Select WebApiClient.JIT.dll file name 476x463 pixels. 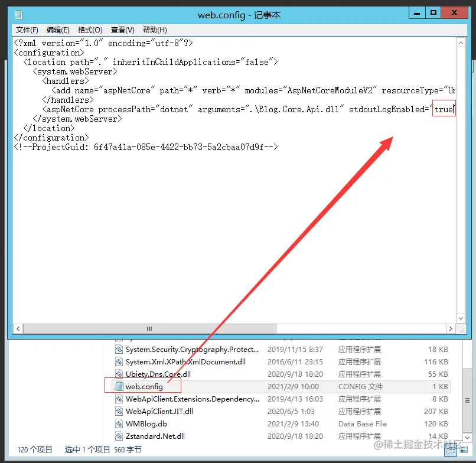click(x=159, y=412)
